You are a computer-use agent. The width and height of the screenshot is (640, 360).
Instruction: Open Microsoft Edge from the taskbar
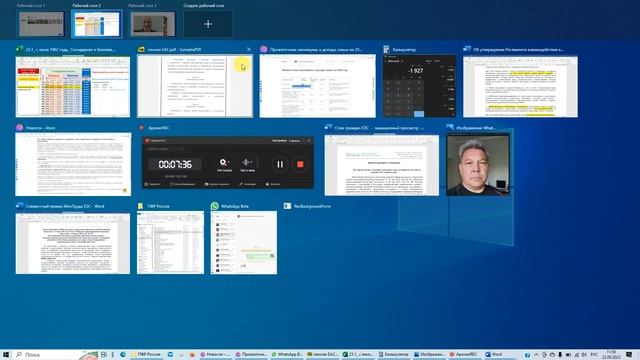pyautogui.click(x=123, y=355)
